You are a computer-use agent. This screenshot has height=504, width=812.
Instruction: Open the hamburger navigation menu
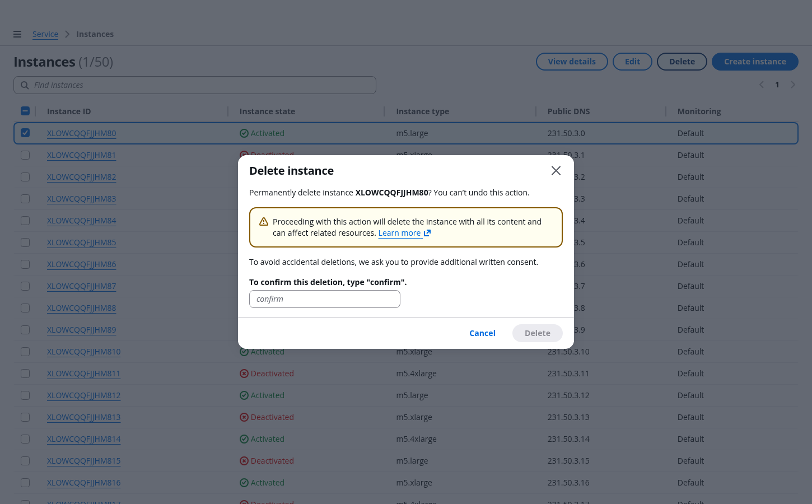[17, 34]
